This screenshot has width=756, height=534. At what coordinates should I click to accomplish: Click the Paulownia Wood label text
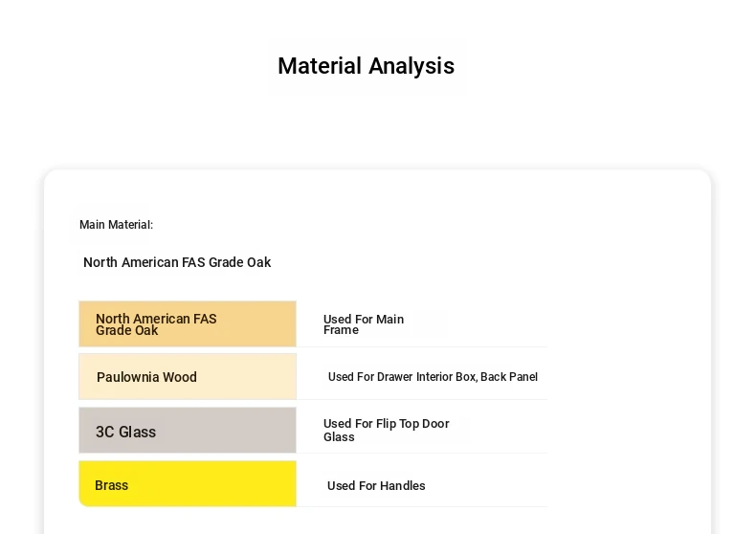(x=146, y=377)
